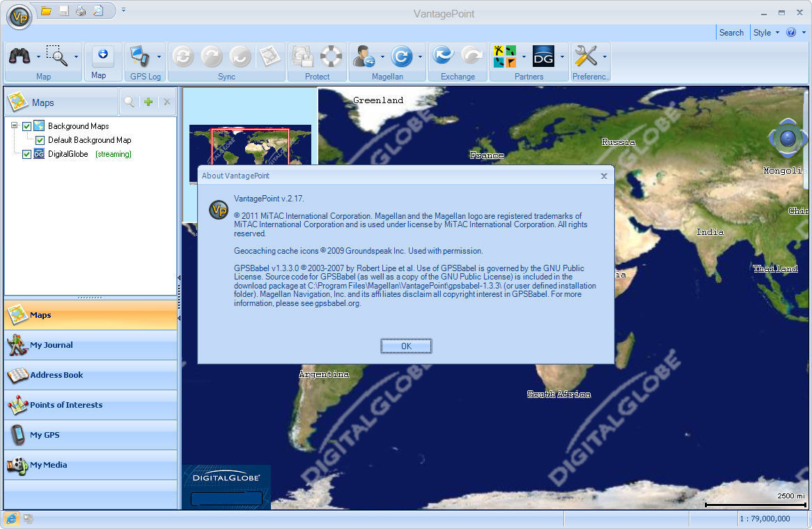Screen dimensions: 812x529
Task: Collapse the Background Maps tree node
Action: pos(15,125)
